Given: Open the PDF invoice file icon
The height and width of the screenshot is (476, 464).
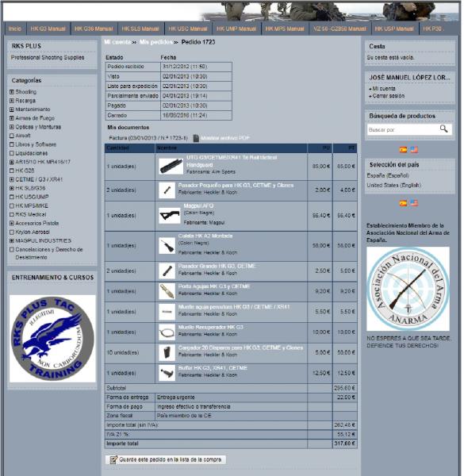Looking at the screenshot, I should (196, 138).
